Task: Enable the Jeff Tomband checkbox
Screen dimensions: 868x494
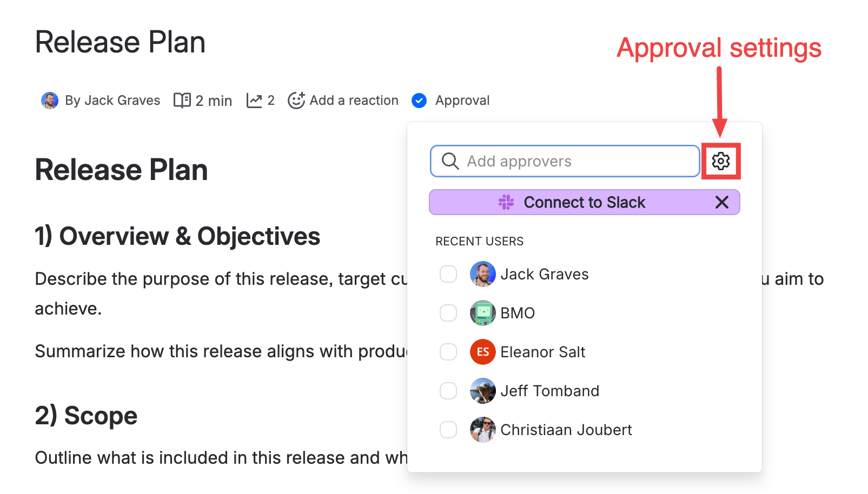Action: point(448,391)
